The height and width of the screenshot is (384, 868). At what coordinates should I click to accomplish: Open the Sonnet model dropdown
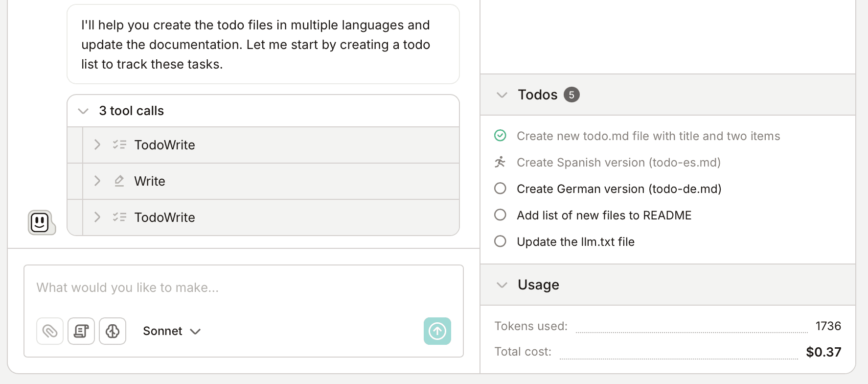click(x=172, y=331)
